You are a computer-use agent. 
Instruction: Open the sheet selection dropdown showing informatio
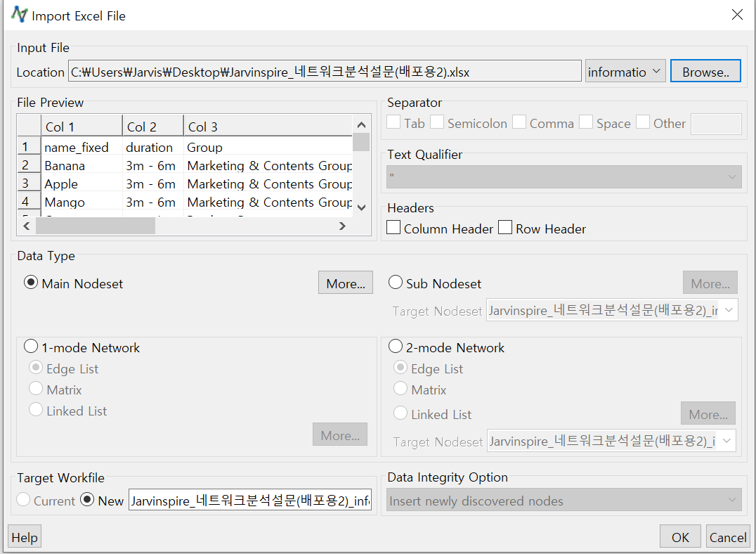(x=625, y=71)
